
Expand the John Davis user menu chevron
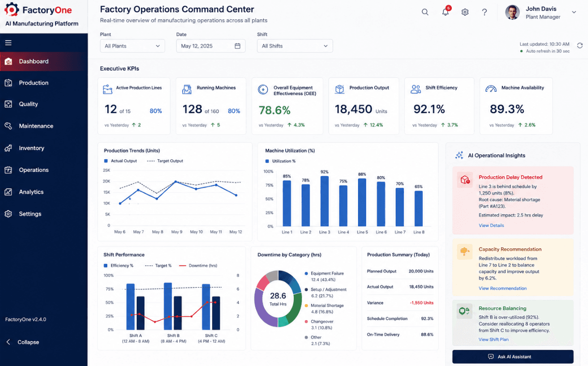click(574, 12)
